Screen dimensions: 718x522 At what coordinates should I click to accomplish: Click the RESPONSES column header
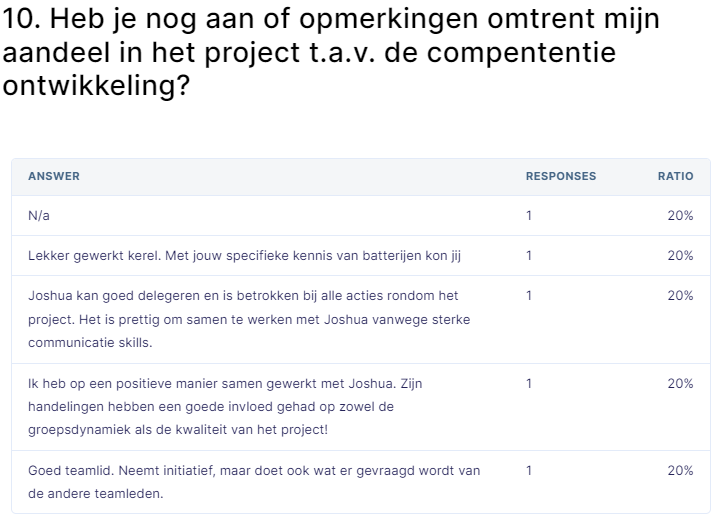pyautogui.click(x=560, y=176)
